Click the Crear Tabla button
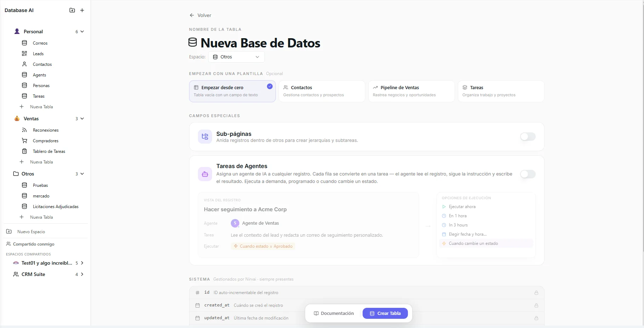This screenshot has height=328, width=644. (x=385, y=313)
